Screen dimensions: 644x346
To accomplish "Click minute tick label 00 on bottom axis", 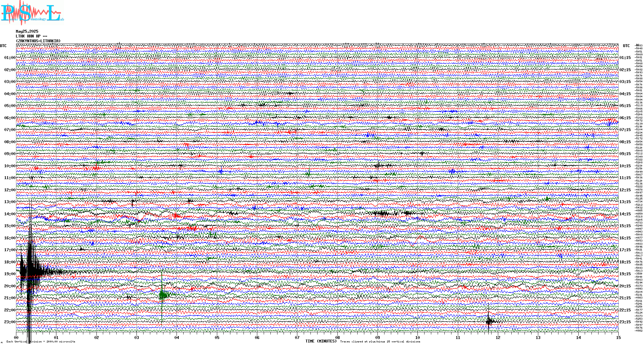I will click(16, 337).
